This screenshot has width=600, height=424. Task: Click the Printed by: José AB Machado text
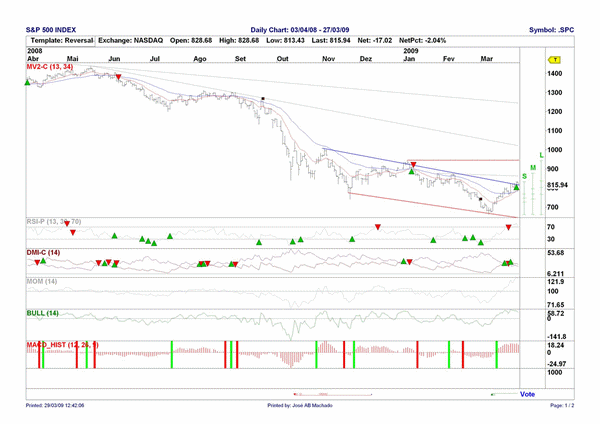point(300,405)
